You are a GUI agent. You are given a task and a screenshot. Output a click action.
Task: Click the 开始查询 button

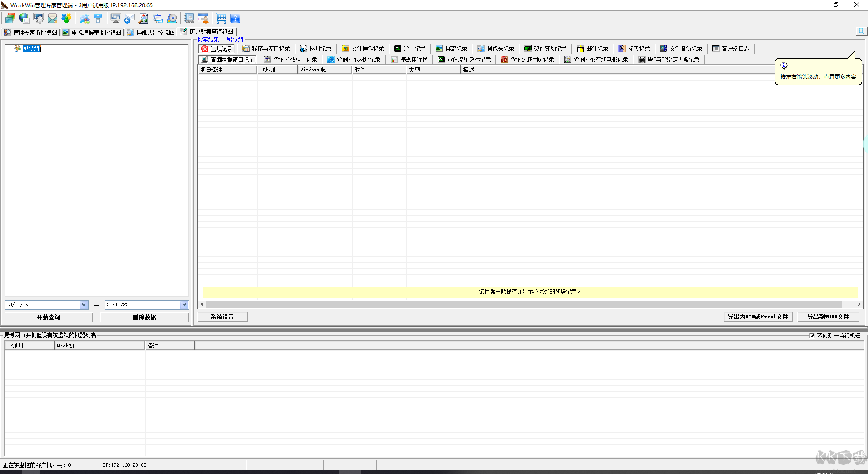(x=48, y=317)
